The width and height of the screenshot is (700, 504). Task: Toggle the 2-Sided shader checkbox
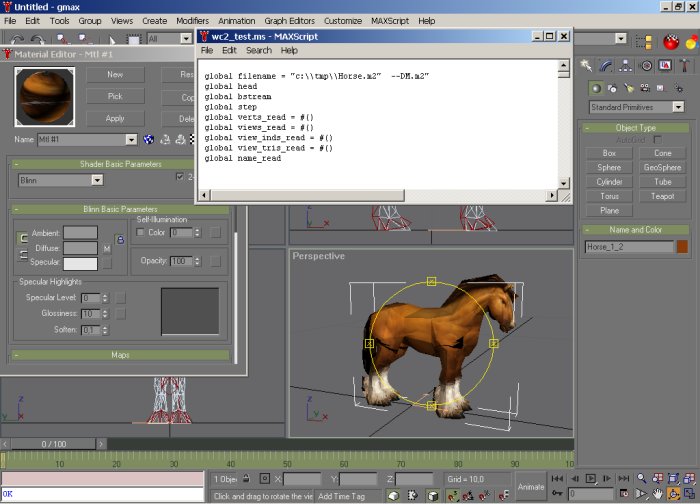tap(180, 177)
